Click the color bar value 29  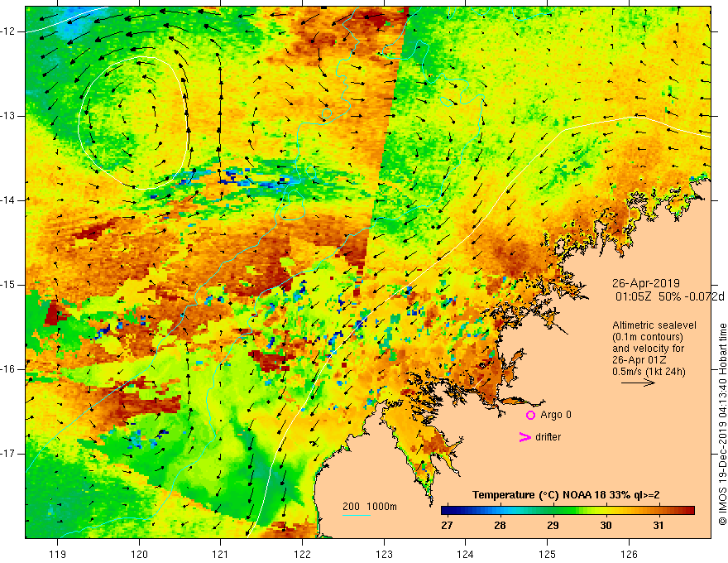tap(553, 526)
